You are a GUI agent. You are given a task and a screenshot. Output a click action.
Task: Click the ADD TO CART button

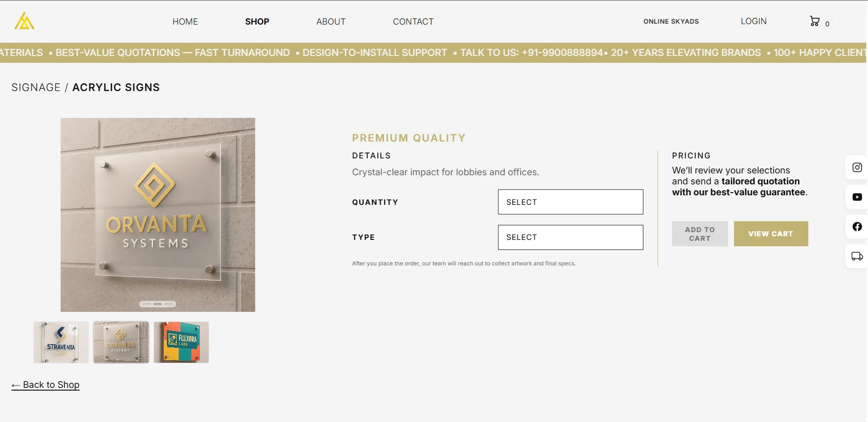coord(700,234)
